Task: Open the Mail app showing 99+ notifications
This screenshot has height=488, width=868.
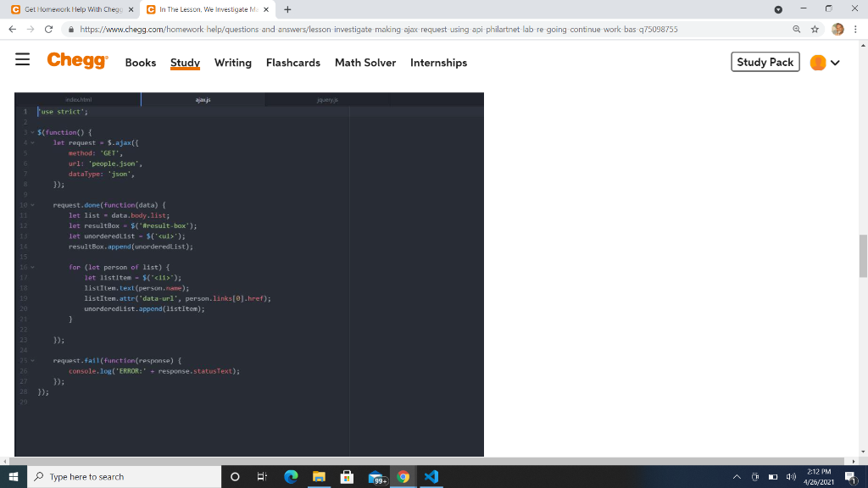Action: pyautogui.click(x=375, y=477)
